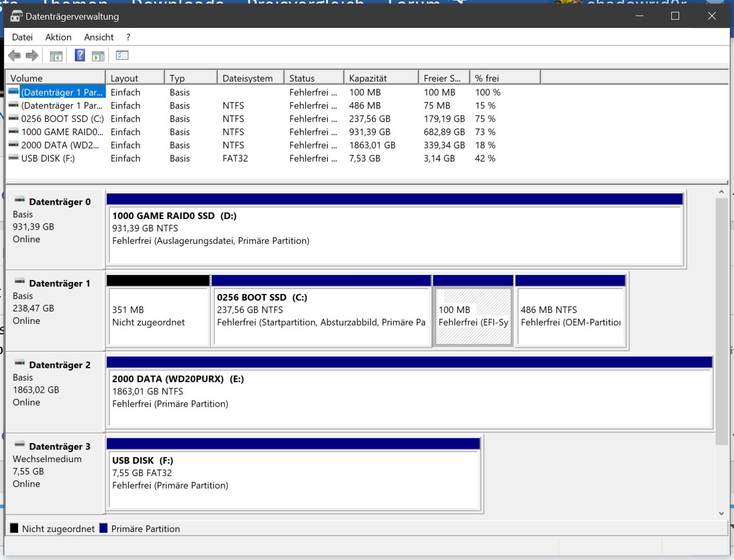The width and height of the screenshot is (734, 560).
Task: Click the show/hide console tree icon
Action: coord(56,56)
